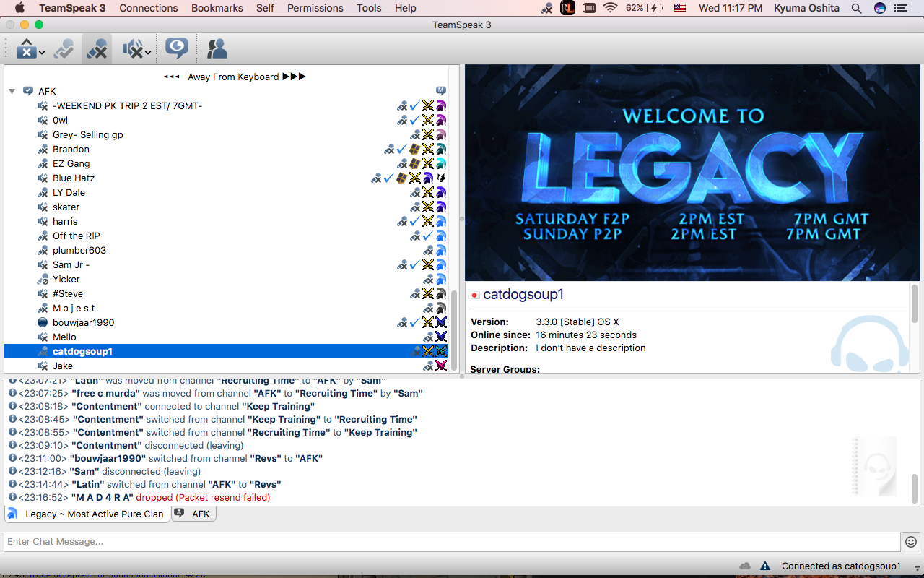Click the subscribe to all channels eye-bubble icon
This screenshot has width=924, height=578.
coord(176,48)
